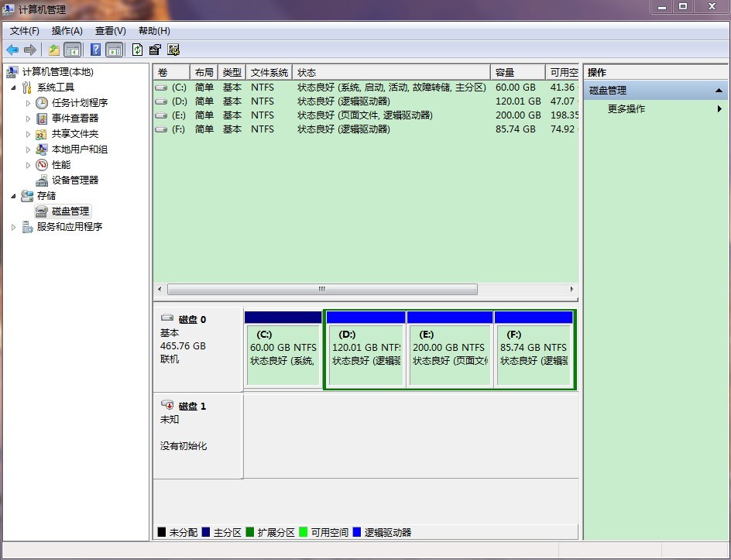This screenshot has width=731, height=560.
Task: Select the (E:) 200.00 GB partition block
Action: coord(450,349)
